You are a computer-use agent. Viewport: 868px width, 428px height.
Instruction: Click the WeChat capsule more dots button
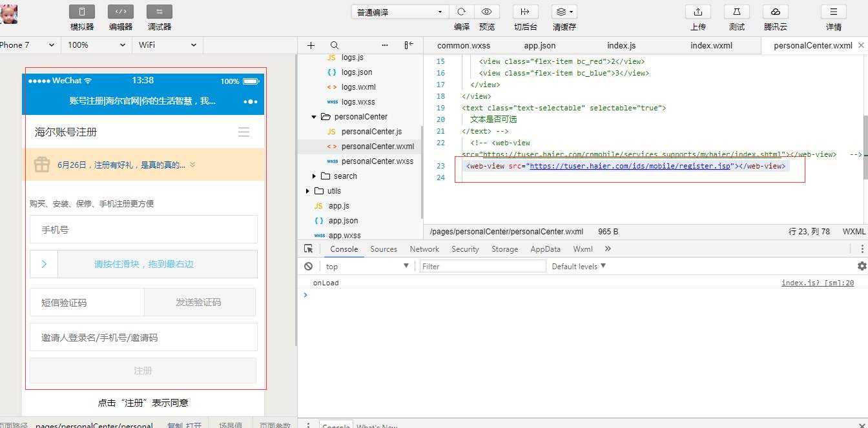[251, 101]
